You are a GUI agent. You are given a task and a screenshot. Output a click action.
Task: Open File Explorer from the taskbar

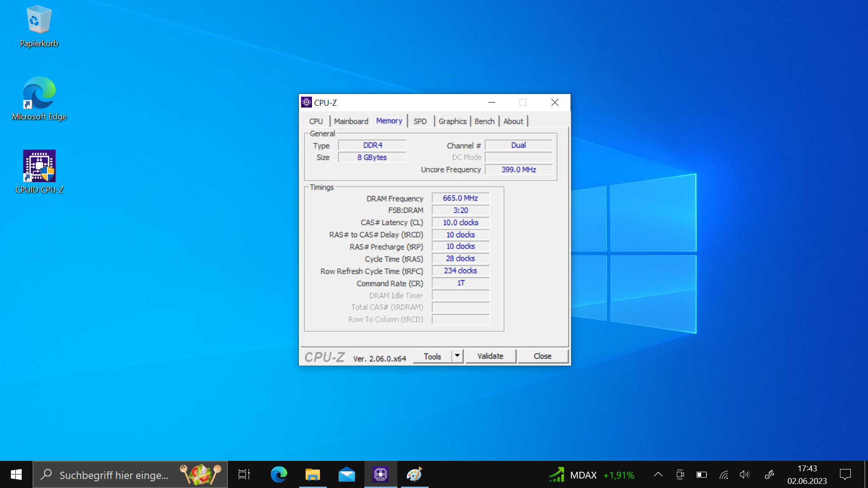coord(313,474)
